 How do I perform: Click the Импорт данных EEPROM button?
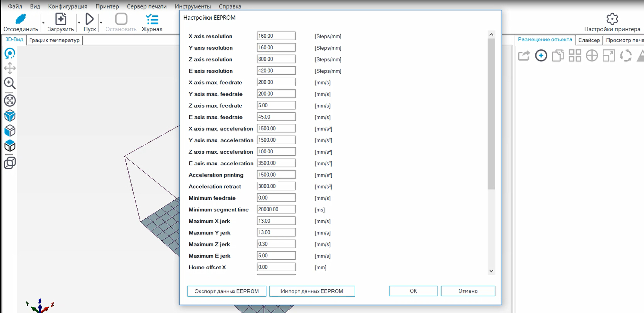pyautogui.click(x=312, y=291)
